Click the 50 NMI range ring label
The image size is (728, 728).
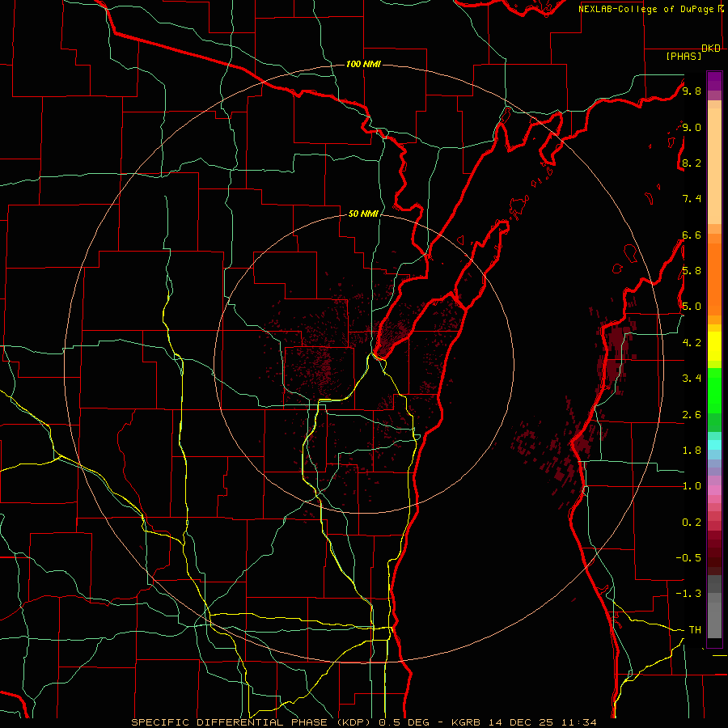(363, 214)
